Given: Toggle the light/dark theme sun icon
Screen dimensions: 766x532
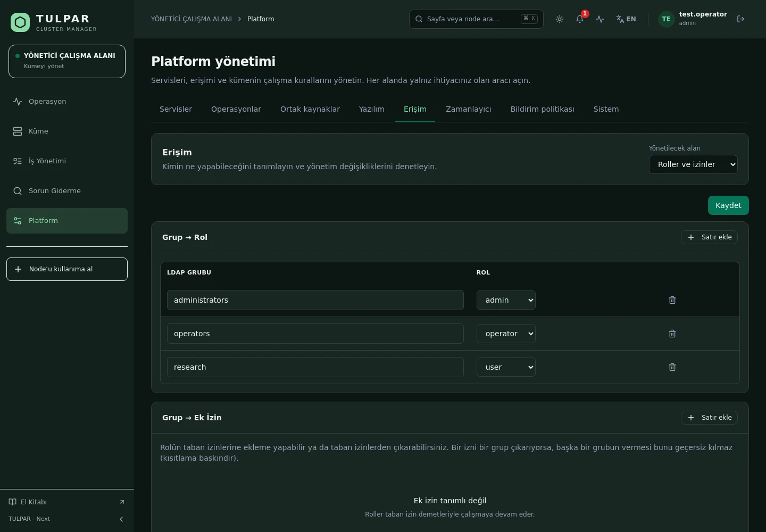Looking at the screenshot, I should pos(560,19).
